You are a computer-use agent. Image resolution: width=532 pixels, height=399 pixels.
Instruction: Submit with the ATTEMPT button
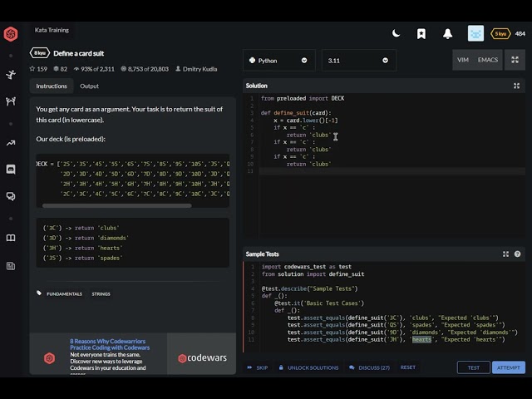pyautogui.click(x=508, y=367)
